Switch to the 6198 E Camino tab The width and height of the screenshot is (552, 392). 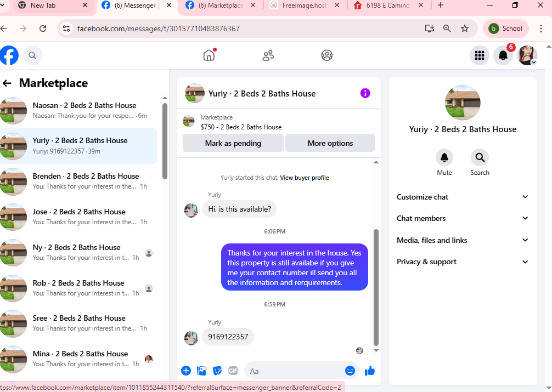click(388, 5)
